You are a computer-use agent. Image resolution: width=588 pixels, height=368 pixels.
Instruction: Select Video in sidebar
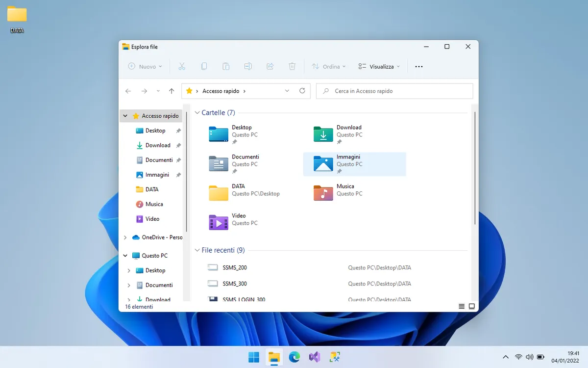tap(151, 219)
